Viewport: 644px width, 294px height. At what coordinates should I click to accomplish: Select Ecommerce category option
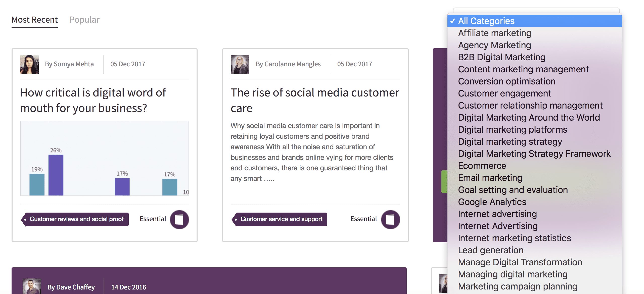pyautogui.click(x=482, y=166)
